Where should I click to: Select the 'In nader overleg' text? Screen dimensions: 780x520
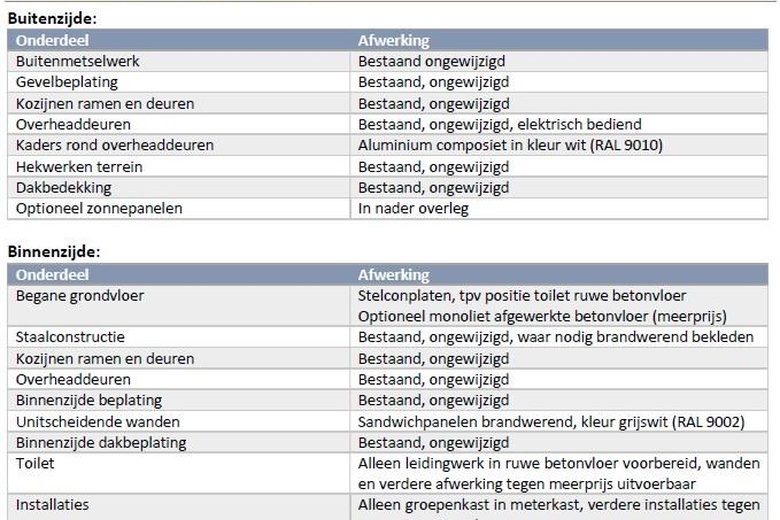pos(413,208)
